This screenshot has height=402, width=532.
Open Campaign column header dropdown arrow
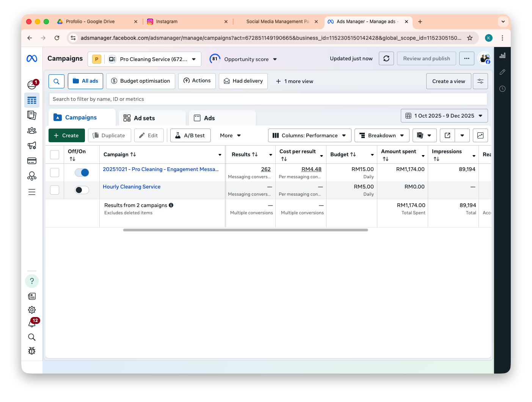click(220, 155)
